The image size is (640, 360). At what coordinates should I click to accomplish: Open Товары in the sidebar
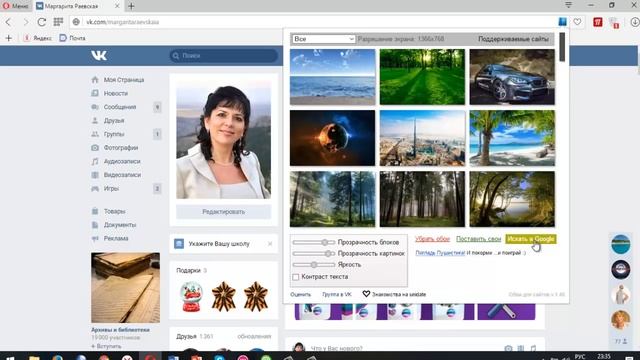pyautogui.click(x=114, y=211)
